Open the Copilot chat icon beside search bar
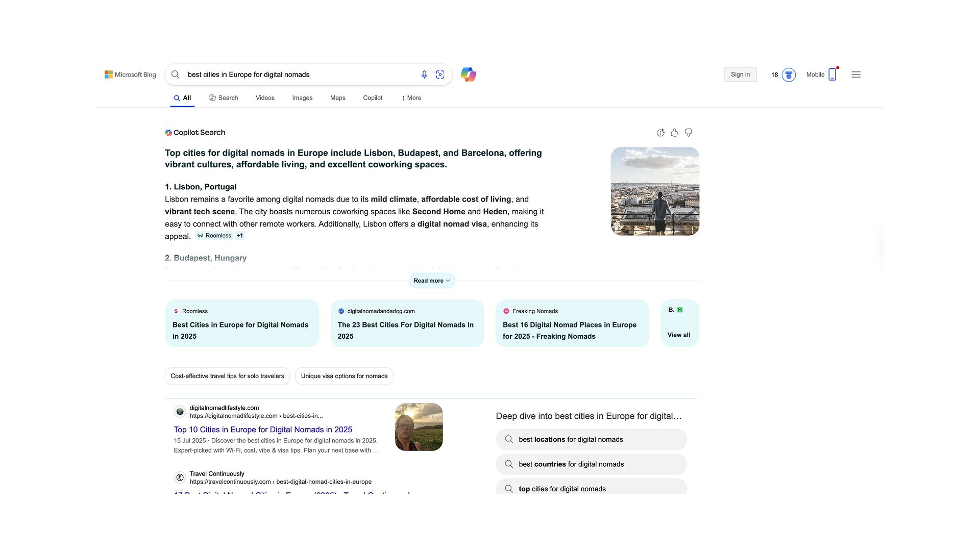 coord(469,74)
